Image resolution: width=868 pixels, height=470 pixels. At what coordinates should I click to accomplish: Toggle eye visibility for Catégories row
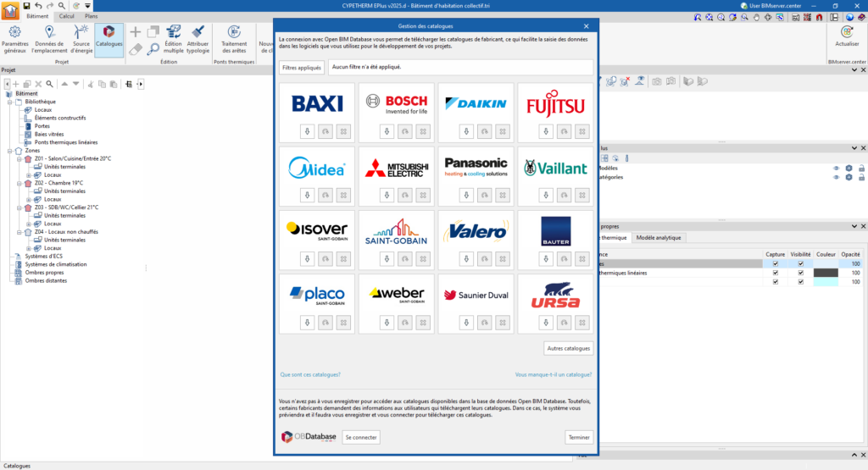click(836, 177)
